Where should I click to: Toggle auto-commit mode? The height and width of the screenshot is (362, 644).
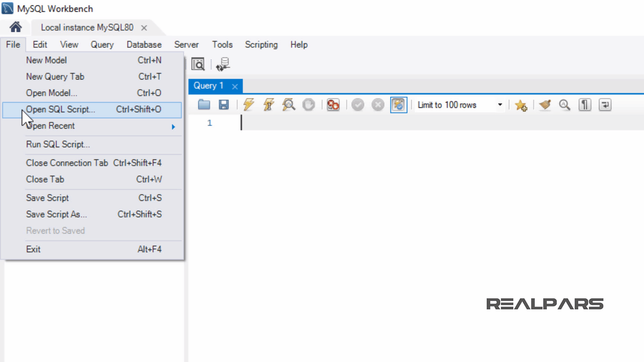coord(398,105)
